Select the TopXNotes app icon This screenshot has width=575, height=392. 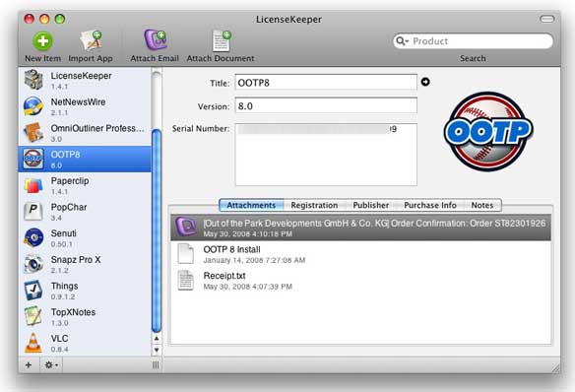coord(33,316)
